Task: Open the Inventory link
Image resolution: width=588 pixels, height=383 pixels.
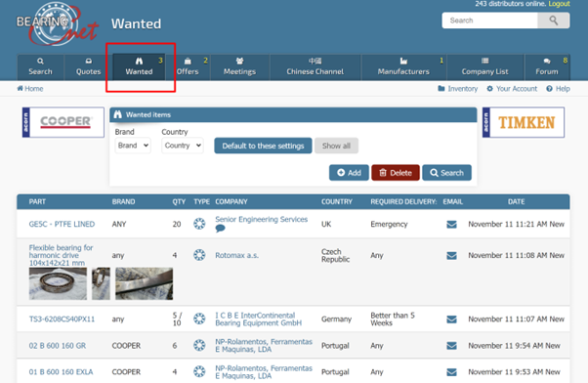Action: point(458,89)
